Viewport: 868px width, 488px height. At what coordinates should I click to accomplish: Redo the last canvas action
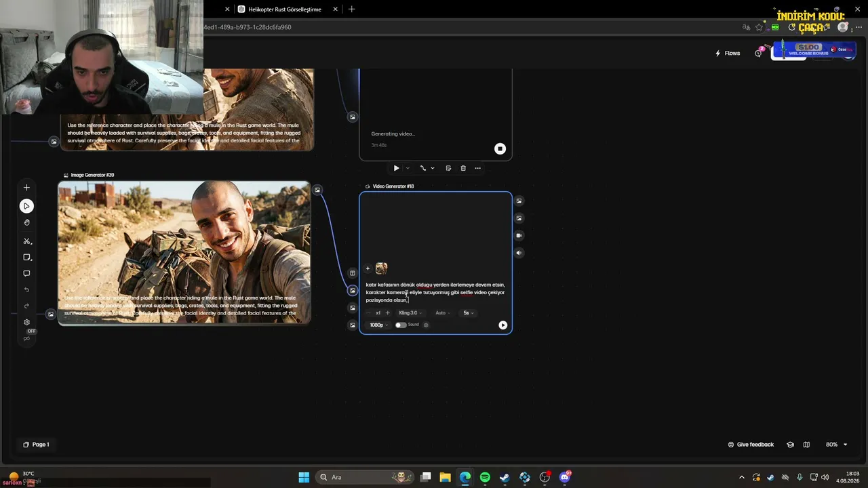click(26, 306)
